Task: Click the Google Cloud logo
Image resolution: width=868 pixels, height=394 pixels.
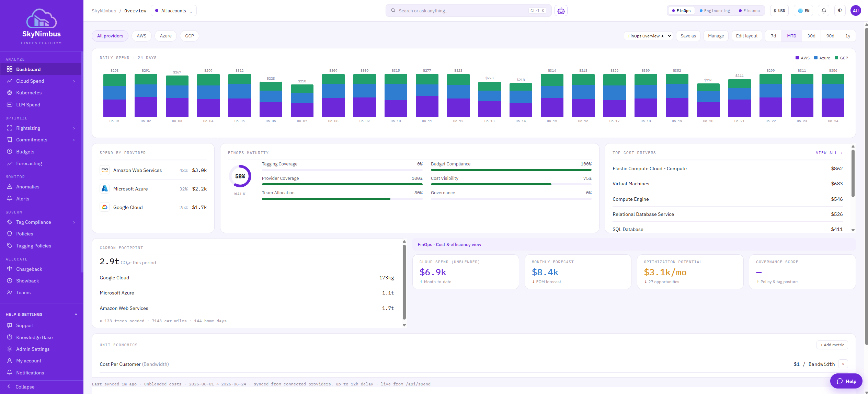Action: (x=105, y=207)
